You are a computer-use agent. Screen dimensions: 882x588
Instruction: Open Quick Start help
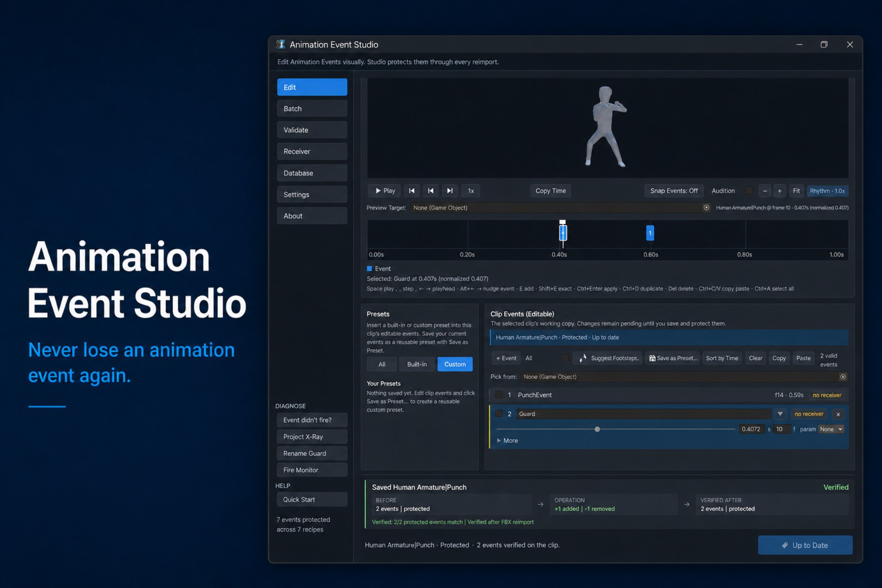pos(312,500)
